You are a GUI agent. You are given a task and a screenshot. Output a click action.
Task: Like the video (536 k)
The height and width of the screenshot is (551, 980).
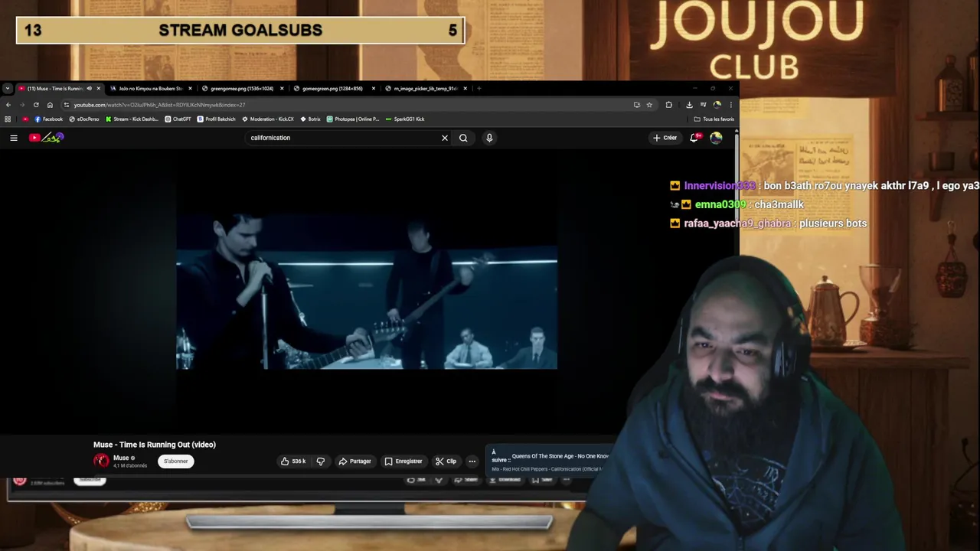click(x=293, y=461)
